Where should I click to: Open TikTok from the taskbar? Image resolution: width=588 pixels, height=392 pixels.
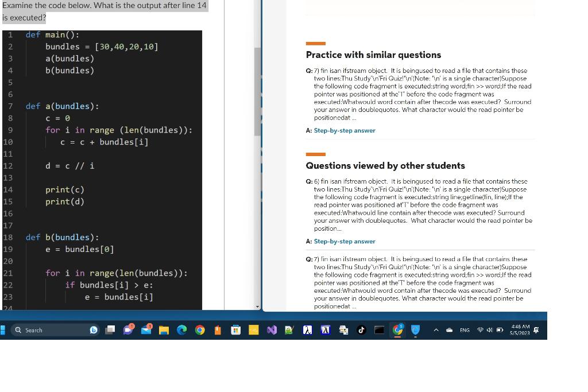click(x=361, y=330)
